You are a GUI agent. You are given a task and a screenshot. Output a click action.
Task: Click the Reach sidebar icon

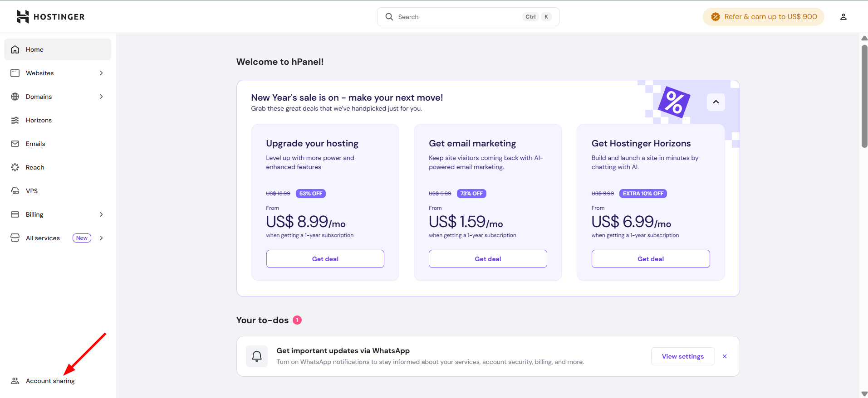pos(15,167)
